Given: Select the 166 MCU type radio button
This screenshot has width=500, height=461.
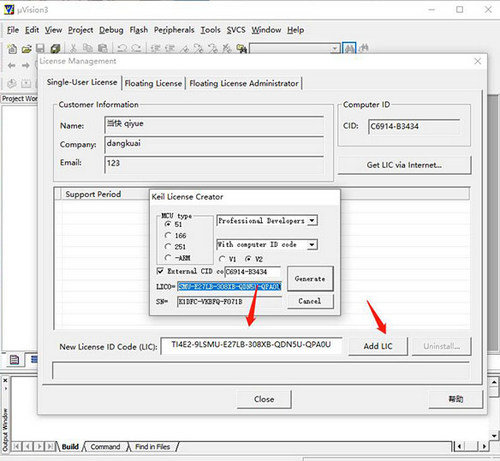Looking at the screenshot, I should (x=168, y=235).
